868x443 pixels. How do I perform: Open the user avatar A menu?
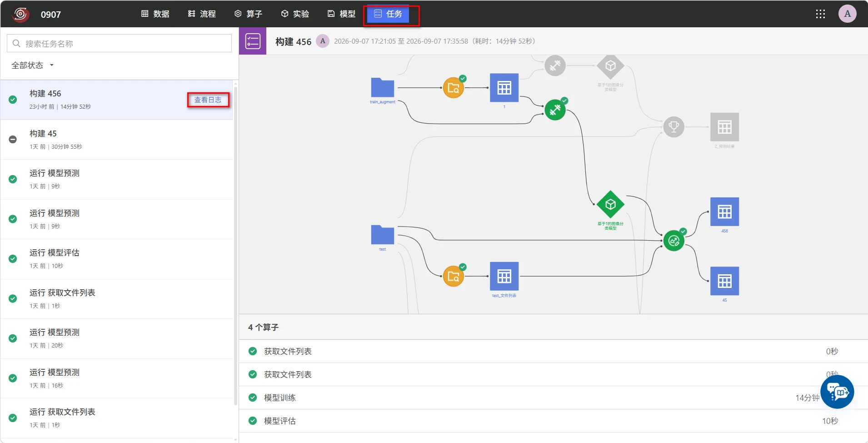848,14
